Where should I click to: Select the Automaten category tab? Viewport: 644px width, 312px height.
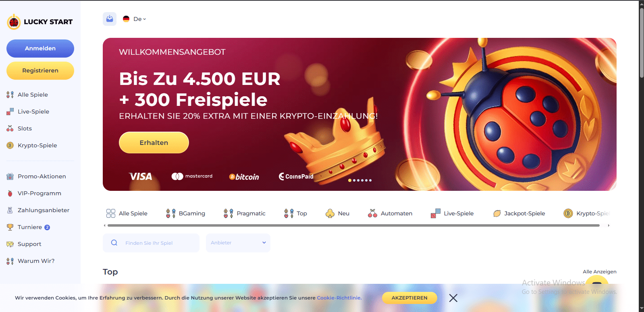[390, 213]
